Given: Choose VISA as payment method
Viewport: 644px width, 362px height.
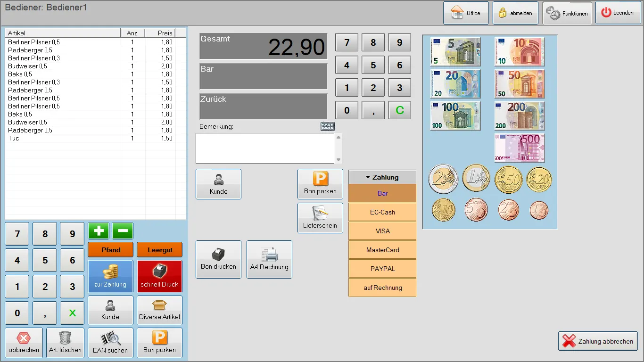Looking at the screenshot, I should (382, 231).
